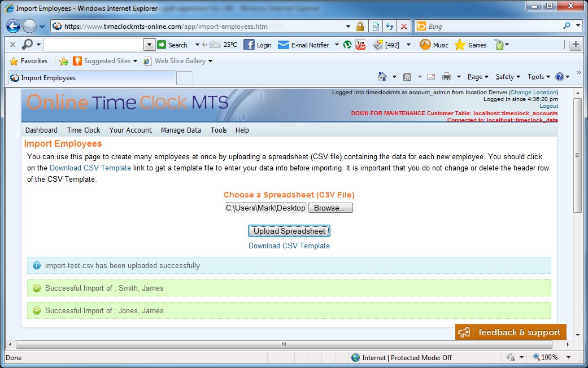Click the security lock icon in address bar
This screenshot has height=368, width=588.
tap(360, 26)
